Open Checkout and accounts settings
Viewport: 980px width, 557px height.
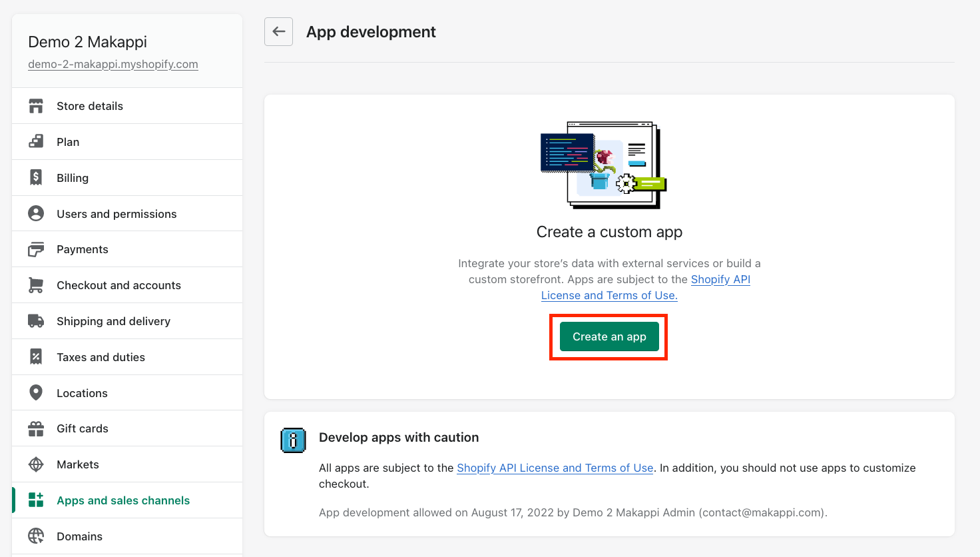(127, 285)
